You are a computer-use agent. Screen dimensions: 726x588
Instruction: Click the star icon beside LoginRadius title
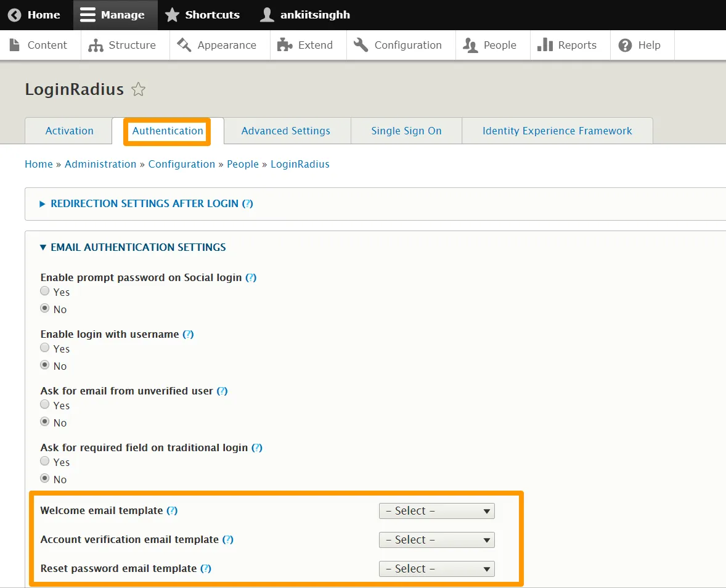[139, 90]
